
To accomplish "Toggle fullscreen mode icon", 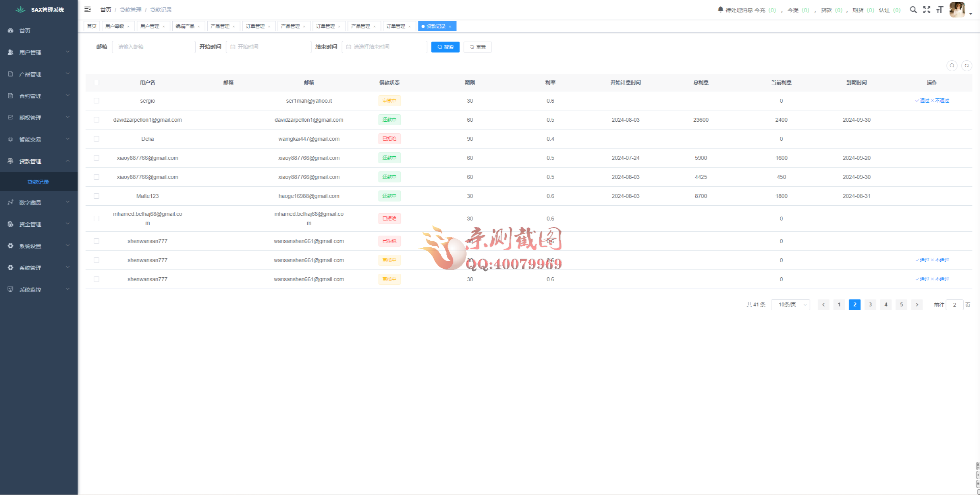I will click(927, 10).
